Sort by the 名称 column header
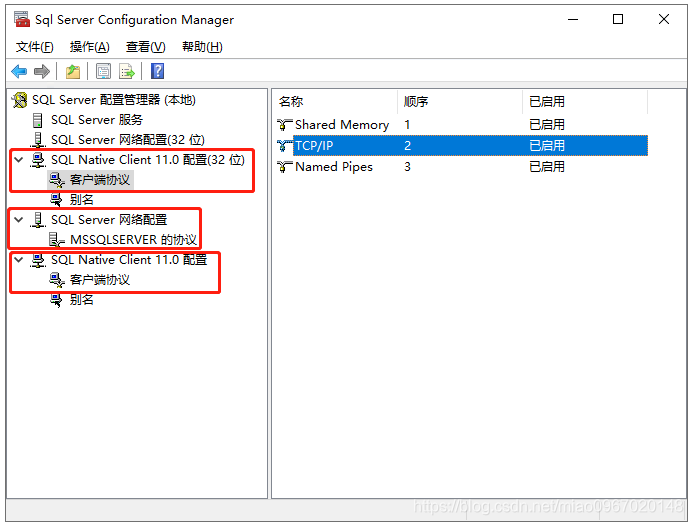 tap(335, 102)
